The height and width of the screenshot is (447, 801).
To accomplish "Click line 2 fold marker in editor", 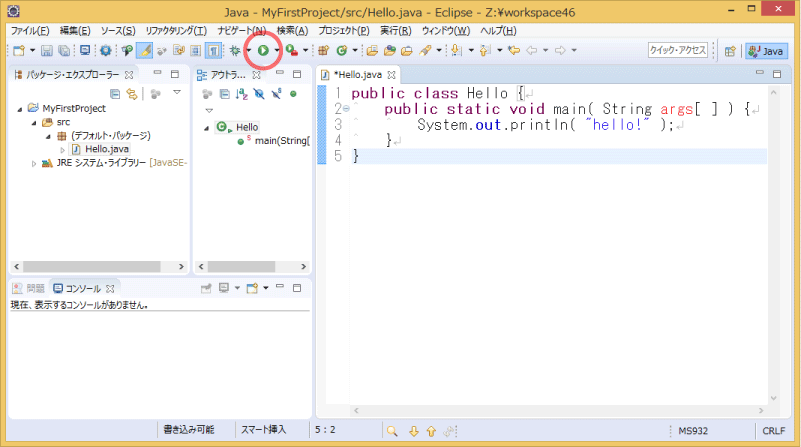I will point(346,108).
